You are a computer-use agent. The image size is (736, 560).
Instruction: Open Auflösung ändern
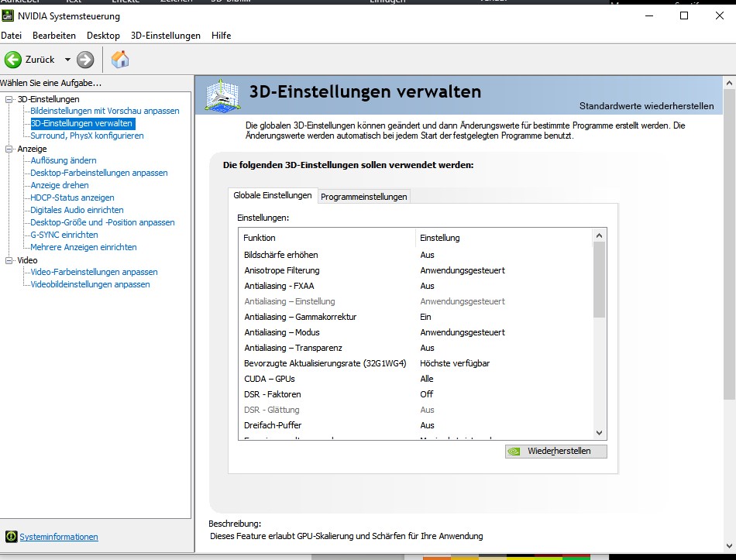pos(64,160)
